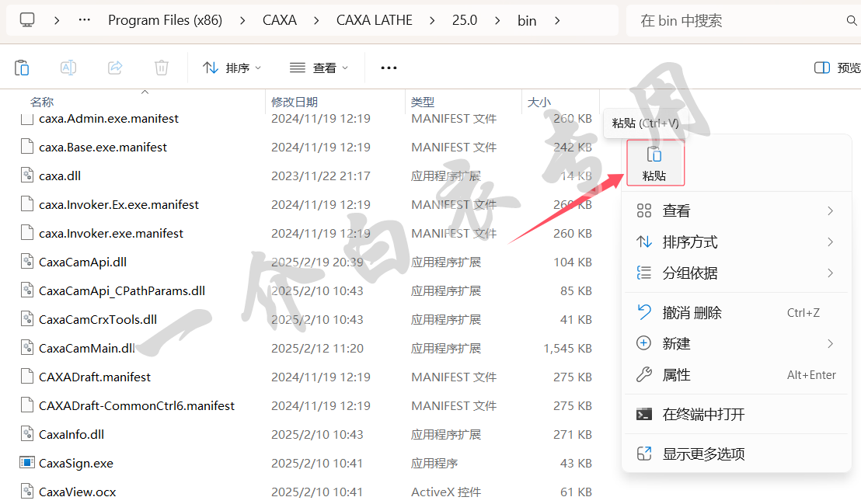The width and height of the screenshot is (861, 504).
Task: Choose 显示更多选项 in the context menu
Action: [737, 454]
